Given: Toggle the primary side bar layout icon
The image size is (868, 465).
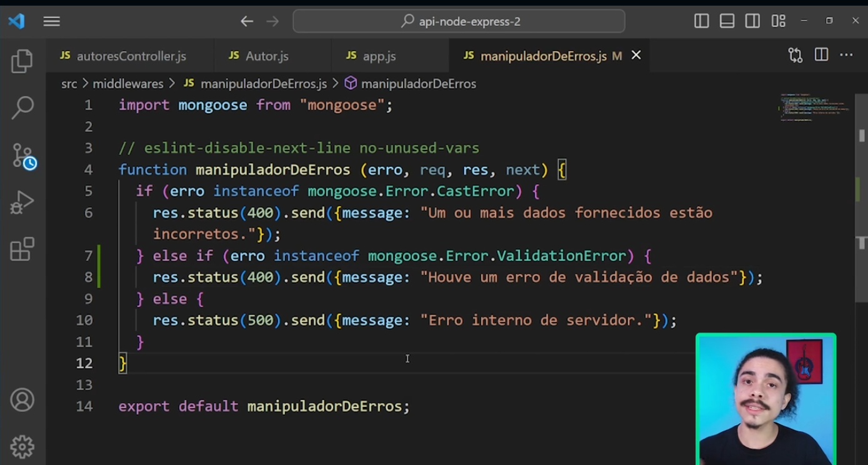Looking at the screenshot, I should tap(702, 21).
